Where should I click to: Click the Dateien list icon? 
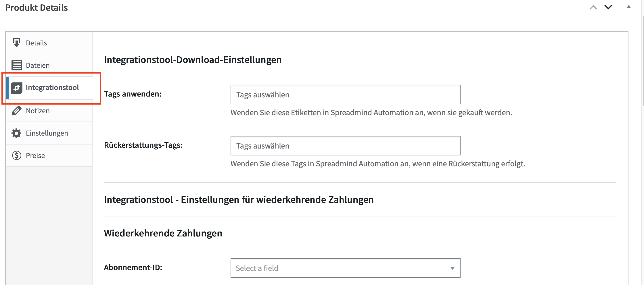click(17, 65)
